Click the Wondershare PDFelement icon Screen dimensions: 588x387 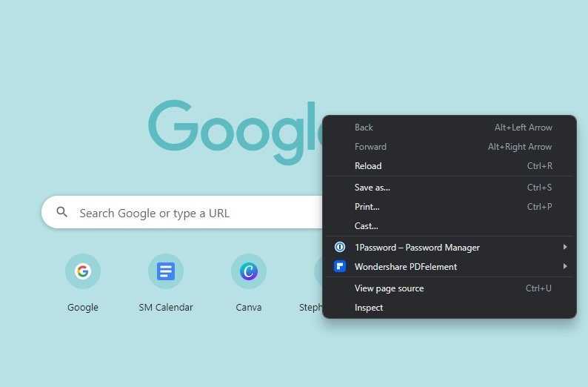[340, 266]
